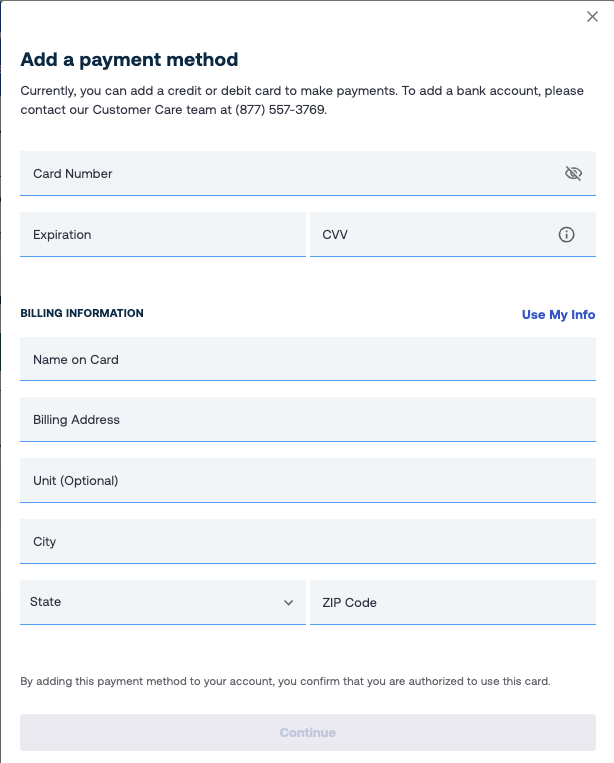Open the State dropdown by its label
This screenshot has height=763, width=614.
[x=46, y=602]
